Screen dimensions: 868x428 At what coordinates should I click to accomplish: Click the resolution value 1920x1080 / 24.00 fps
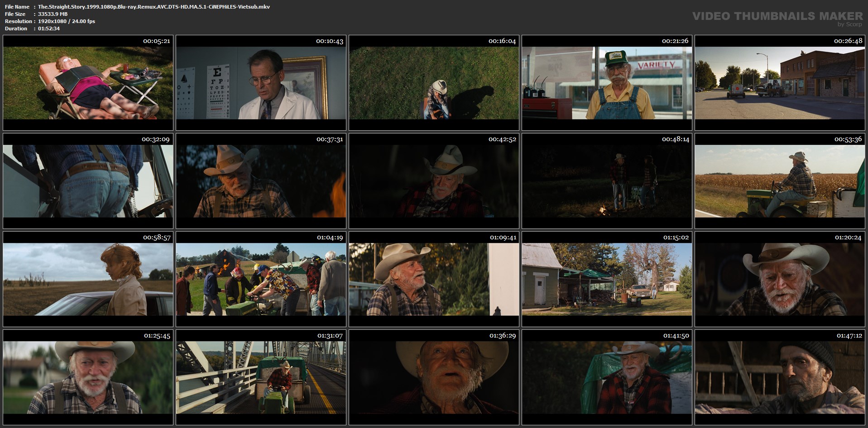point(67,21)
